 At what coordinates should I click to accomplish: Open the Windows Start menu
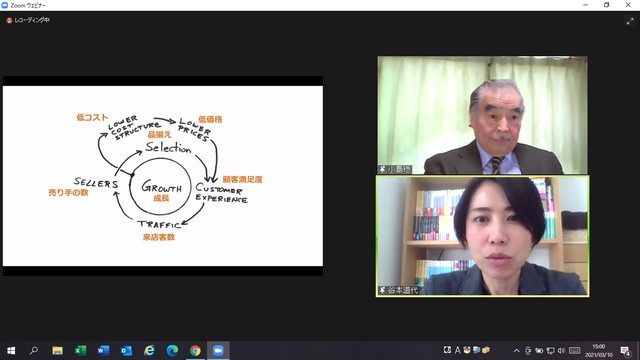[11, 351]
